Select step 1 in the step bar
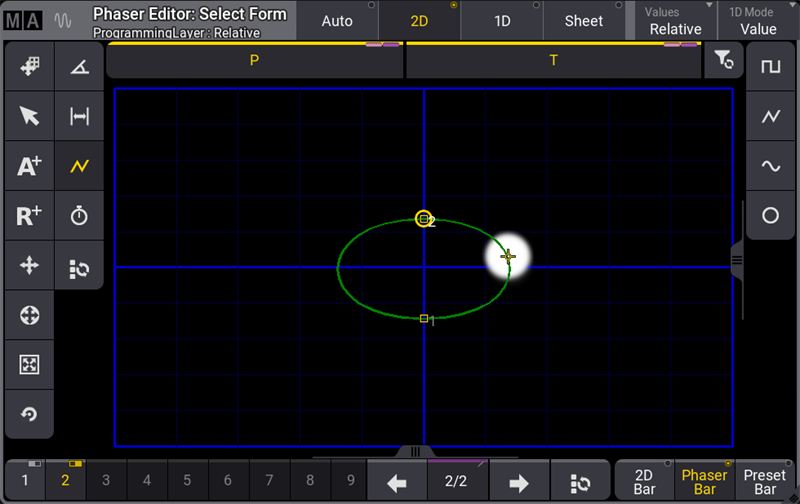Screen dimensions: 800x504 pos(25,481)
